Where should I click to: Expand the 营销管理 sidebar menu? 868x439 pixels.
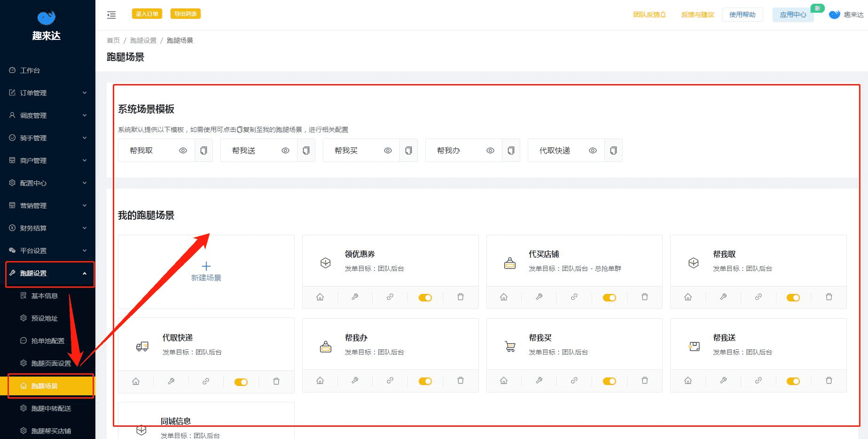[47, 206]
